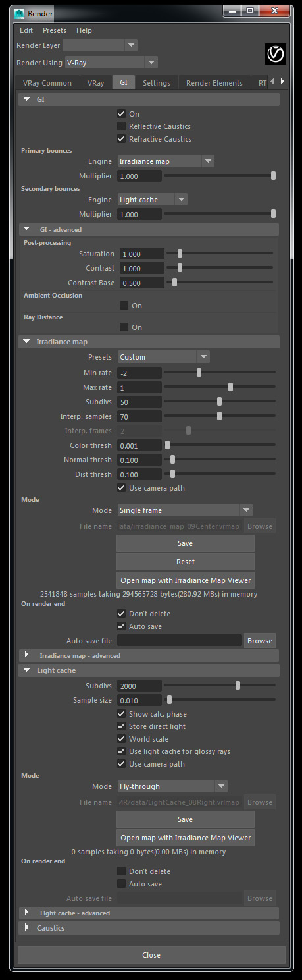Toggle Store direct light checkbox
The width and height of the screenshot is (302, 980).
coord(121,726)
